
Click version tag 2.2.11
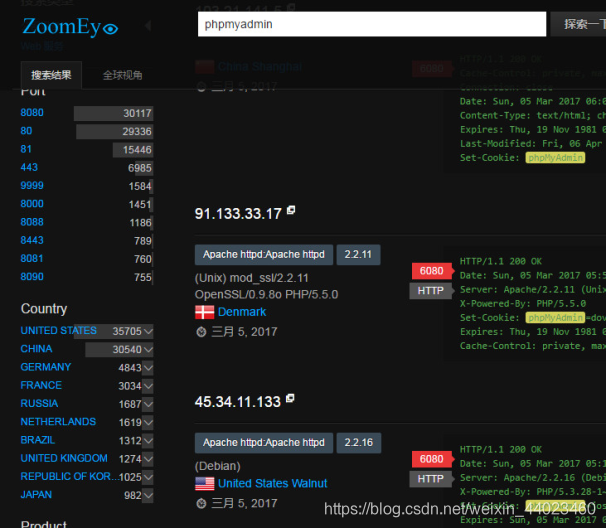point(358,254)
